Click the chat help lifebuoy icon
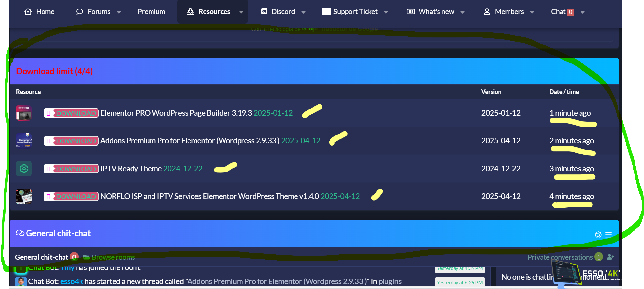 (x=598, y=235)
